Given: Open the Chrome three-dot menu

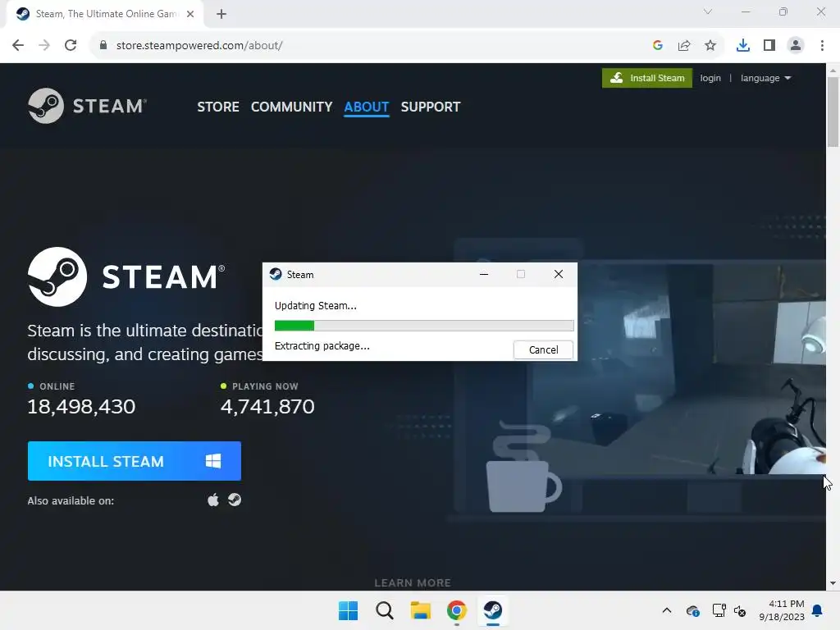Looking at the screenshot, I should tap(822, 46).
